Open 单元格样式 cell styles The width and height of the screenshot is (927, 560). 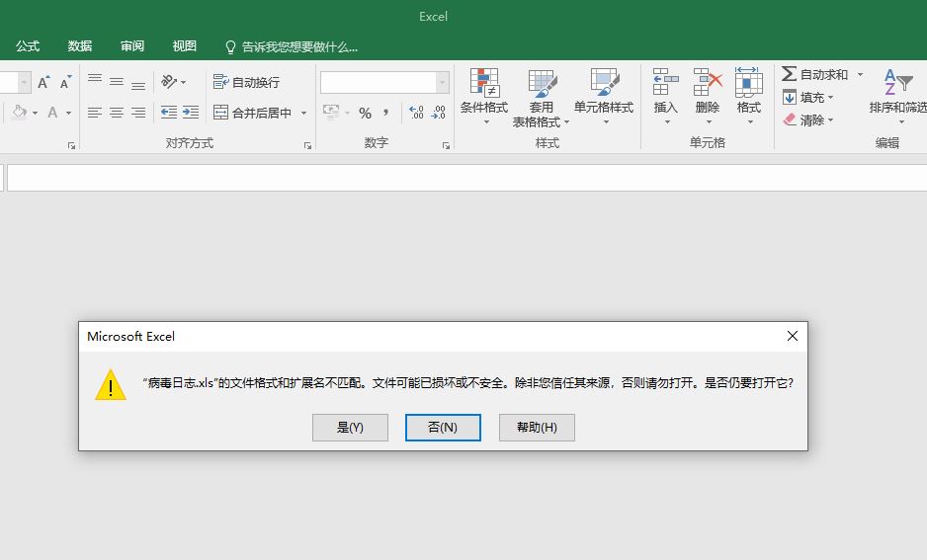pos(604,96)
